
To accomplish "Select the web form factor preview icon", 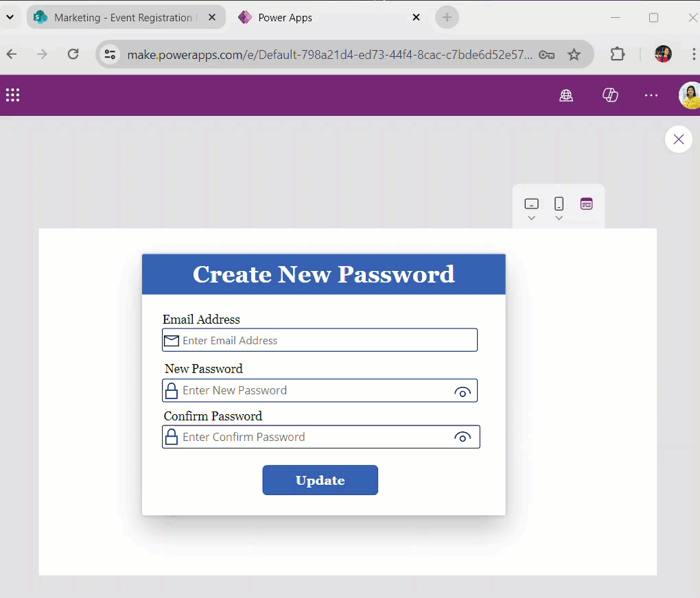I will [586, 204].
